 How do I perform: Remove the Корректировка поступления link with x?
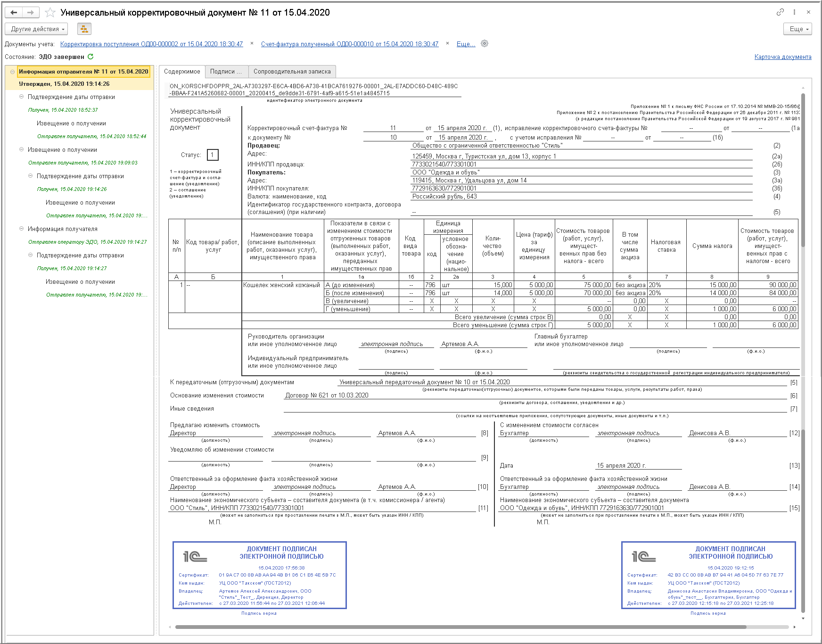pyautogui.click(x=252, y=43)
